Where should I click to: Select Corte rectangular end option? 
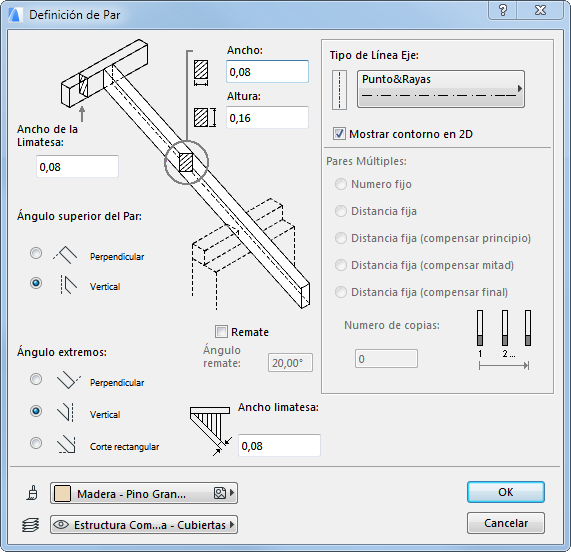pos(36,443)
